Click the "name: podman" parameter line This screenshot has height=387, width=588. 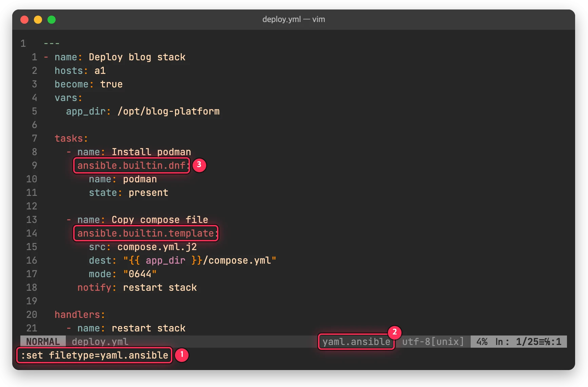point(123,179)
